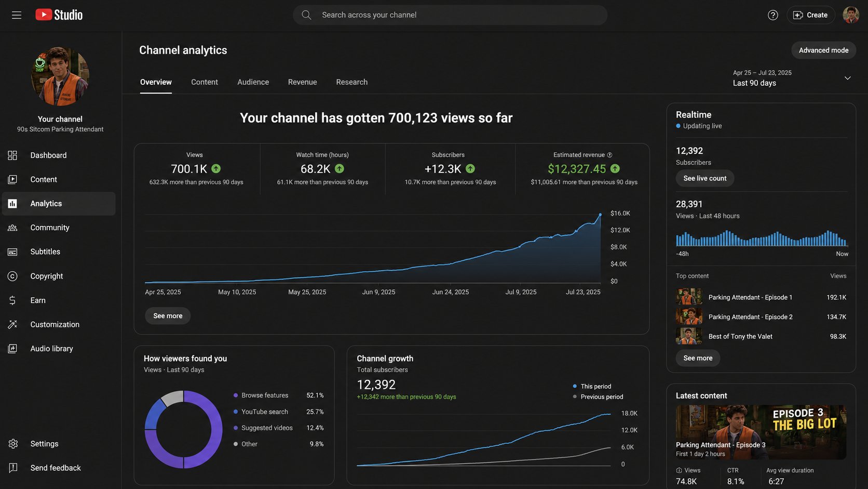This screenshot has height=489, width=868.
Task: Switch to the Revenue tab
Action: (302, 82)
